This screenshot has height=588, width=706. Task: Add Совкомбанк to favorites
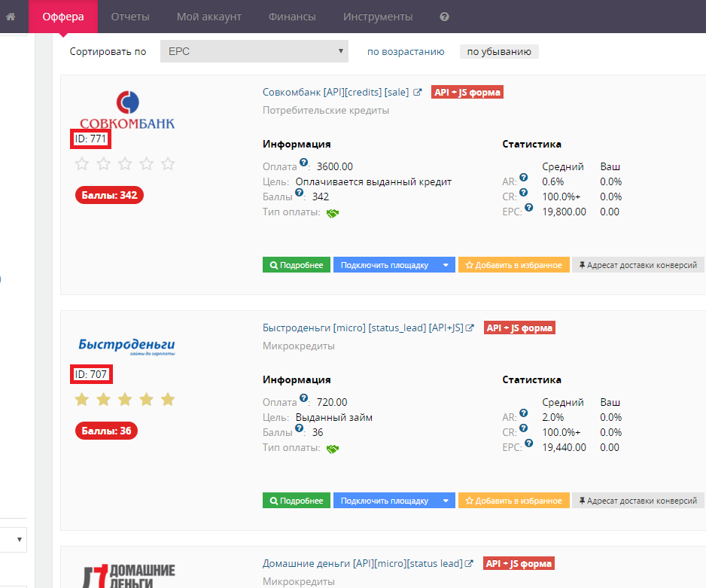[x=514, y=265]
